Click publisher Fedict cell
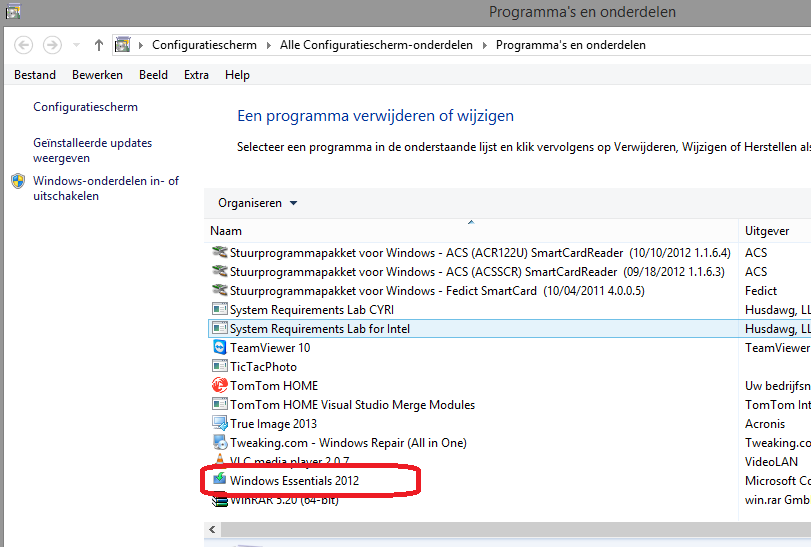This screenshot has width=811, height=547. click(761, 291)
